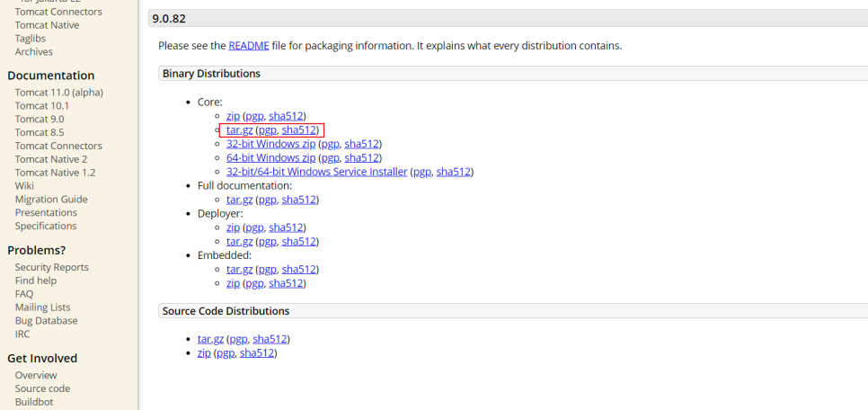Open pgp signature for Core zip
The width and height of the screenshot is (868, 410).
tap(254, 116)
